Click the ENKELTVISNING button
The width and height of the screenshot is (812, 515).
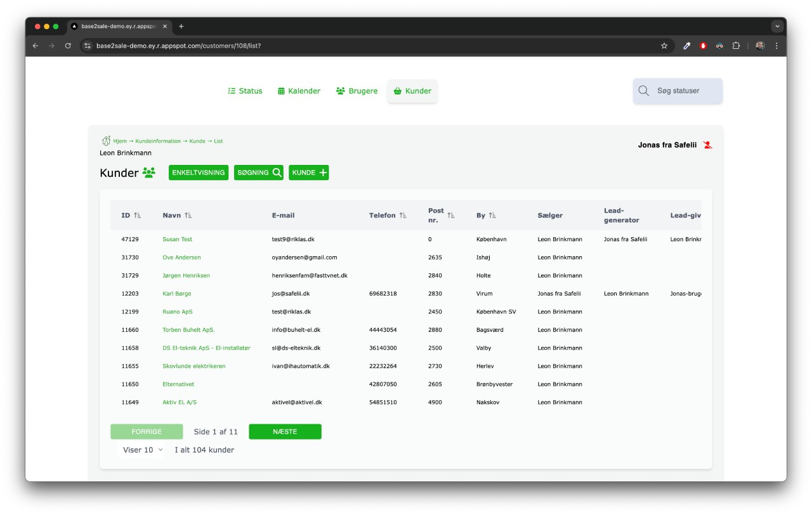(198, 173)
